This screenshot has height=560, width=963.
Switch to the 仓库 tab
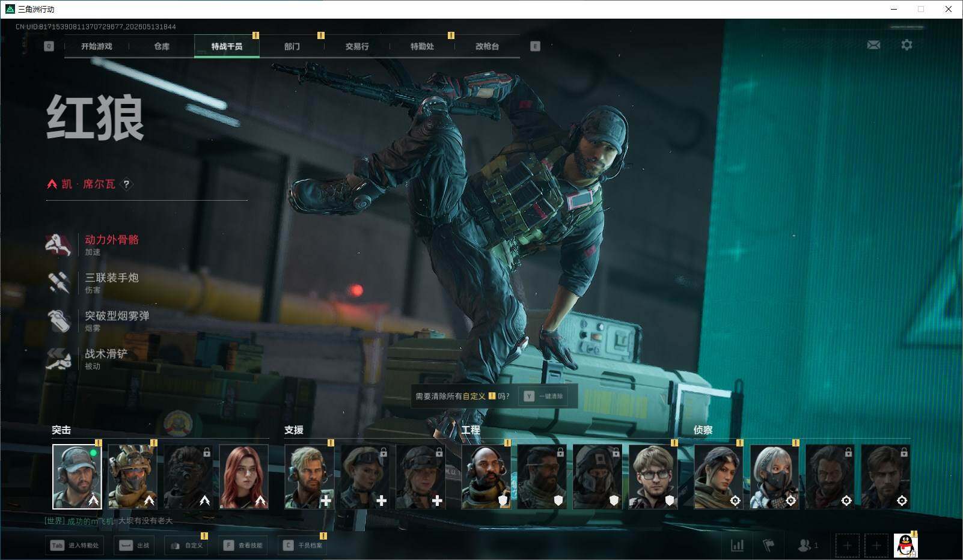point(162,46)
